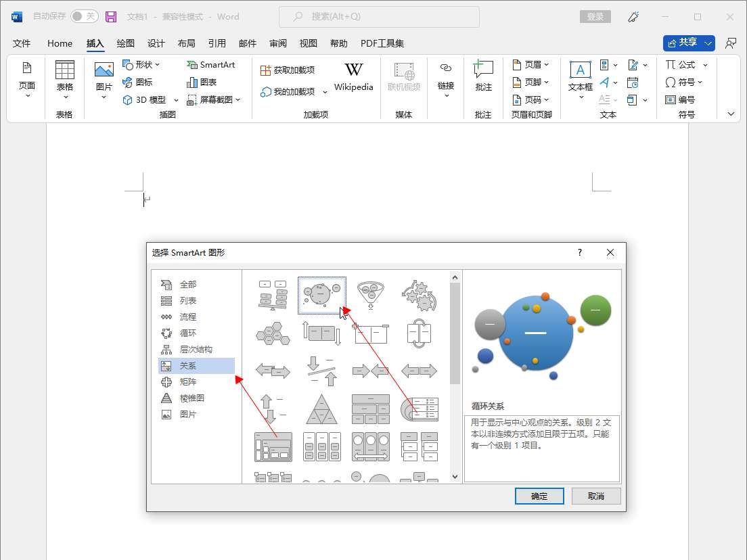Select the 图片 category in SmartArt dialog

[196, 414]
